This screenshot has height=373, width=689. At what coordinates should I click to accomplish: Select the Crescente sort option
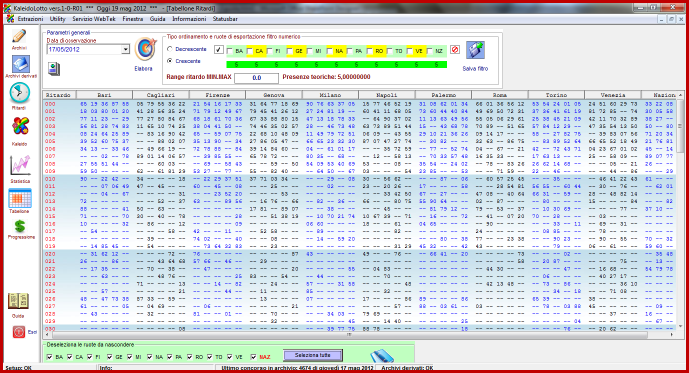pos(170,61)
